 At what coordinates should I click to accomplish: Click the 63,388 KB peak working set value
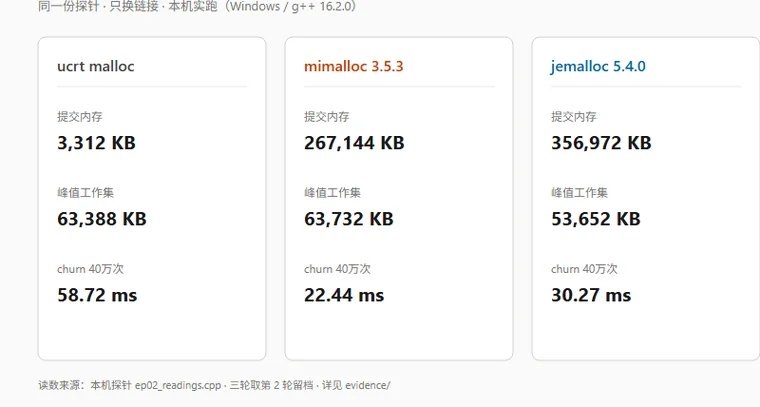(x=102, y=219)
